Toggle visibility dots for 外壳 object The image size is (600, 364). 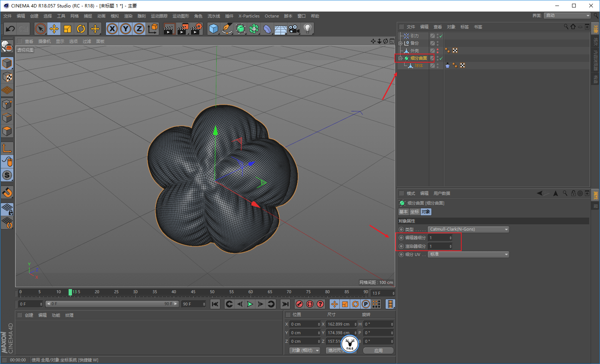pos(437,51)
